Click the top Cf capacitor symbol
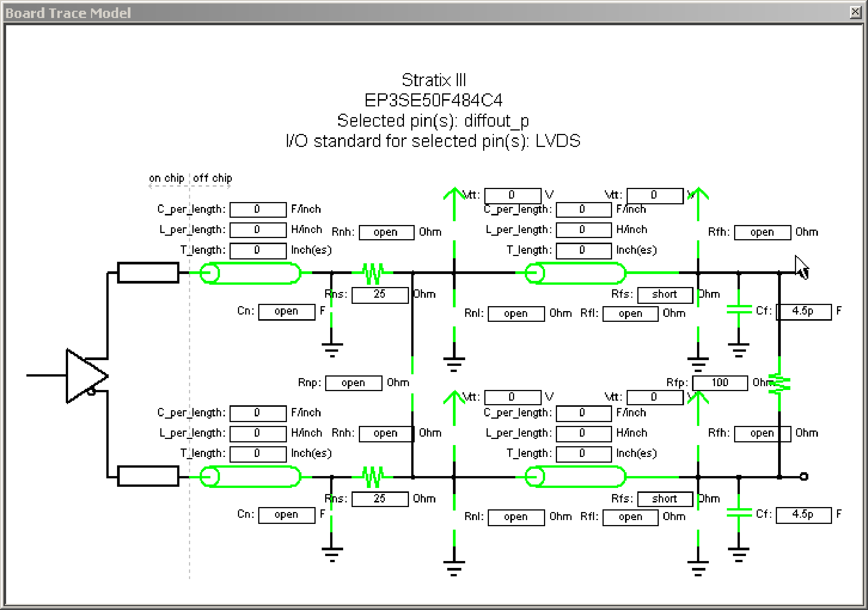Screen dimensions: 868x610 739,309
